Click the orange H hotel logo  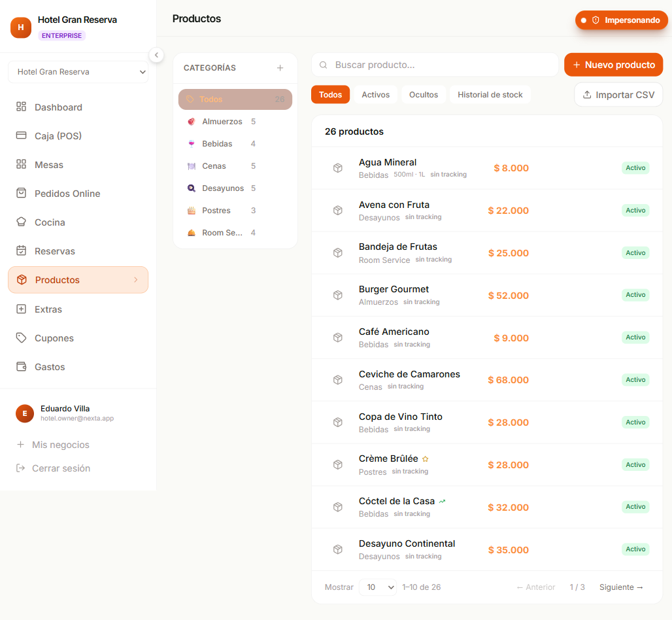[20, 27]
